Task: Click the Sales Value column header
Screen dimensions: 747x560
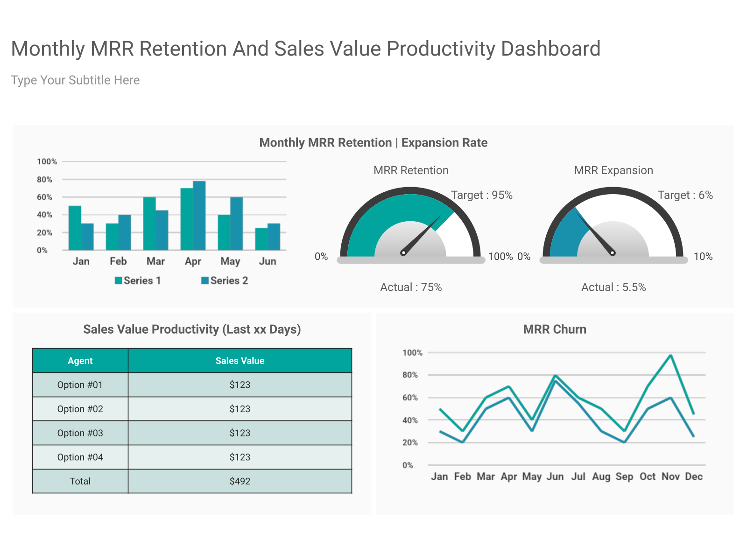Action: click(x=240, y=361)
